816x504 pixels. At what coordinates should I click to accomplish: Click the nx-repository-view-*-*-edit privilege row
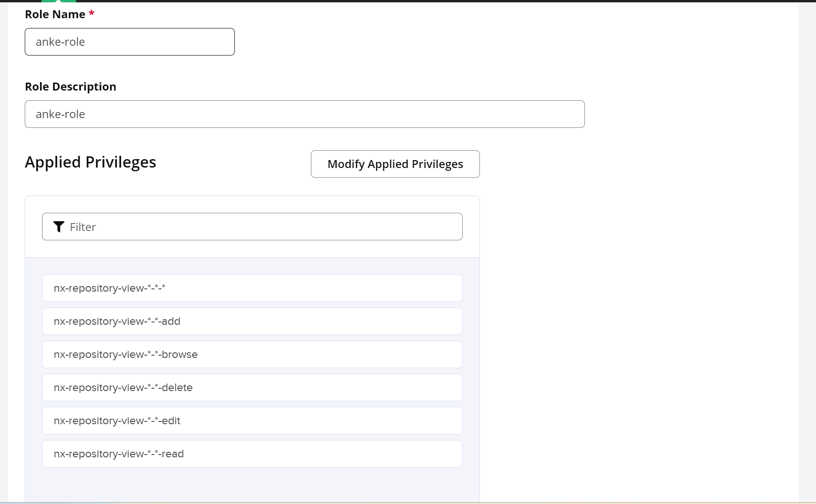tap(252, 421)
